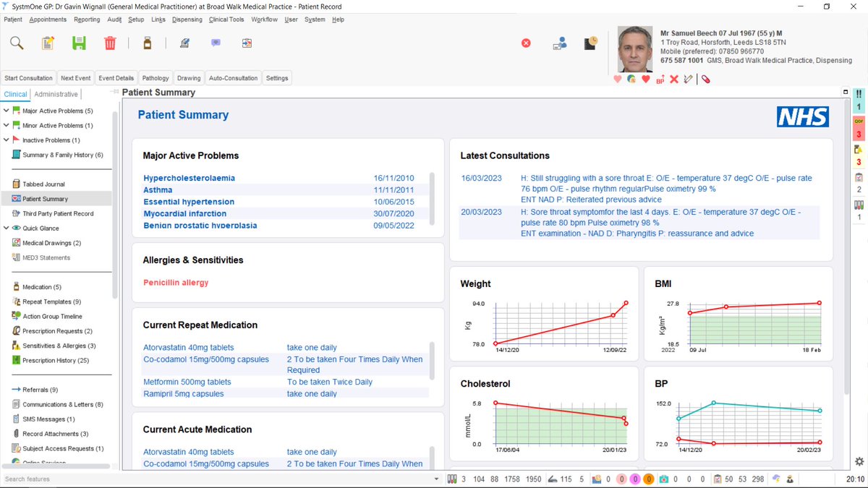Click the green save record icon
Screen dimensions: 868x488
click(x=78, y=43)
